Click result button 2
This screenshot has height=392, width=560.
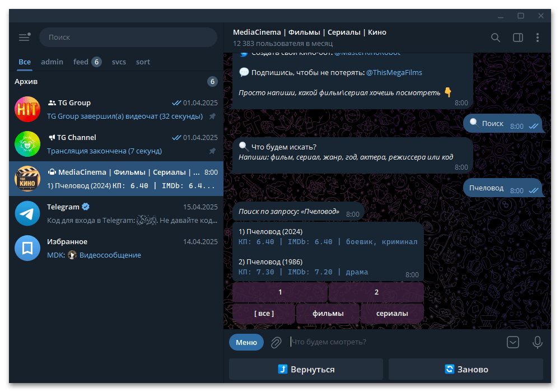click(376, 292)
